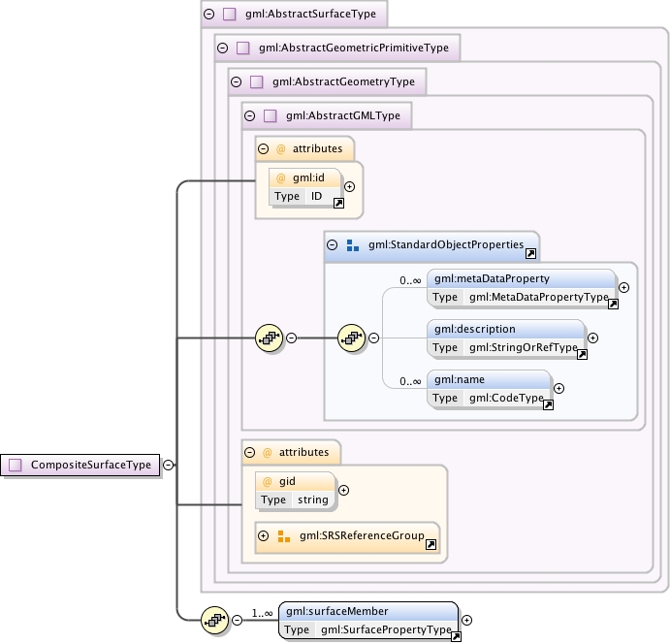Click the gml:MetaDataPropertyType type value
670x644 pixels.
[x=539, y=297]
